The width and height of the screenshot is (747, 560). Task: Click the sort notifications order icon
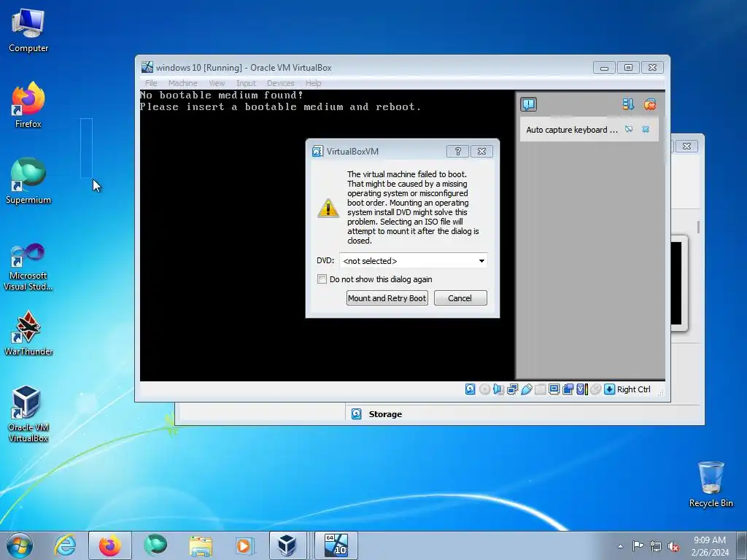click(x=628, y=104)
